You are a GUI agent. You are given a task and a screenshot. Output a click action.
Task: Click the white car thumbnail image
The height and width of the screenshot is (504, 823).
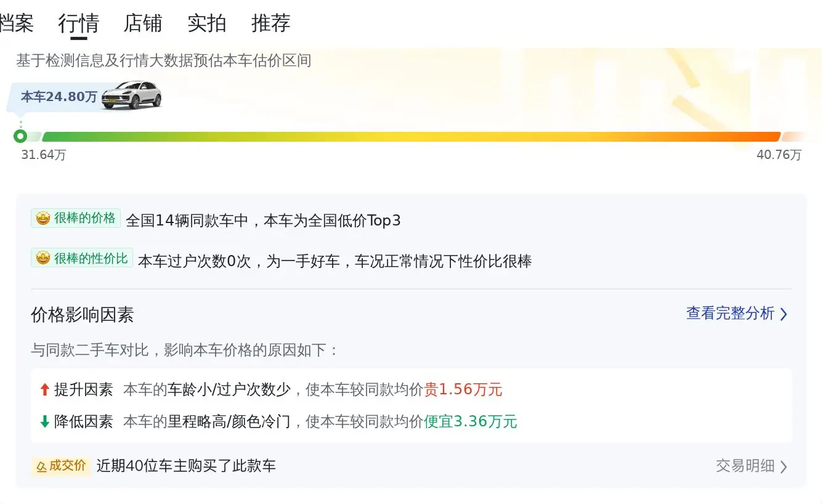131,96
